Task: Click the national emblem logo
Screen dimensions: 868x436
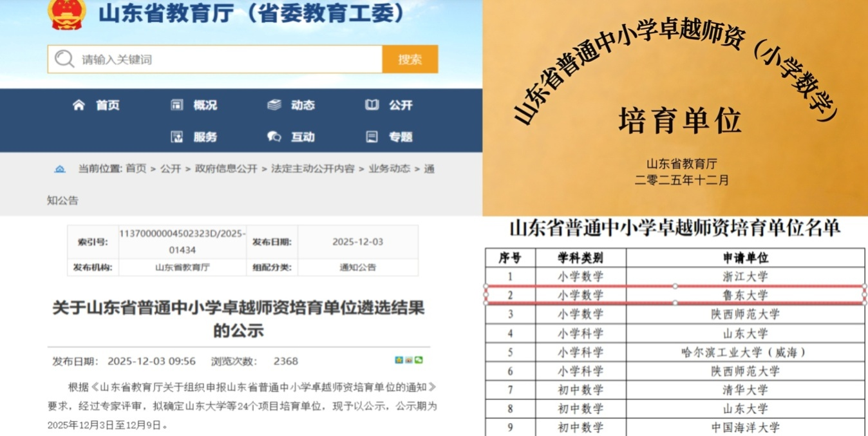Action: [x=67, y=14]
